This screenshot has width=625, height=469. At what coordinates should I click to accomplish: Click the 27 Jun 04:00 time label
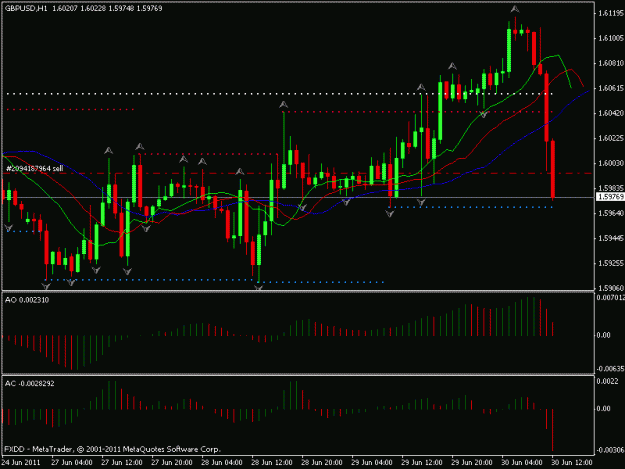[x=72, y=463]
